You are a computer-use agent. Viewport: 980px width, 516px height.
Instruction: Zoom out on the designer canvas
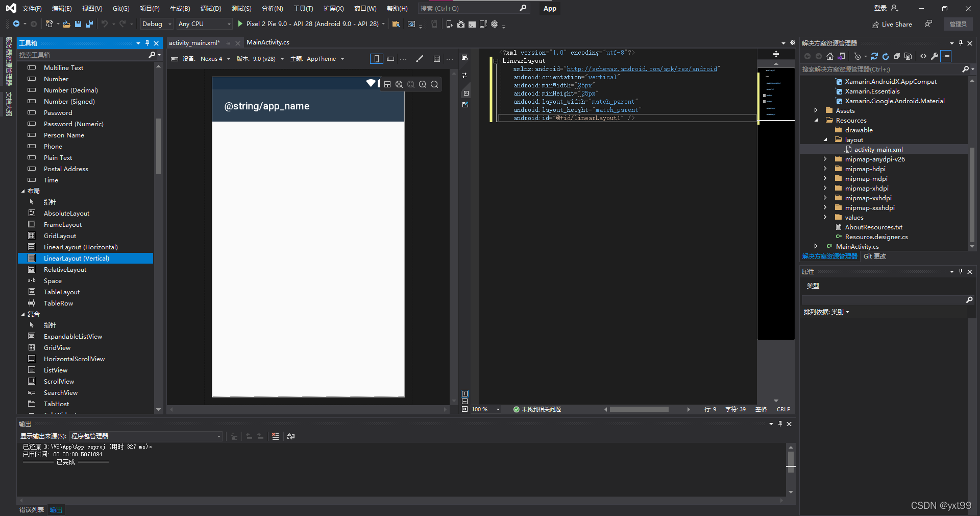pos(434,84)
